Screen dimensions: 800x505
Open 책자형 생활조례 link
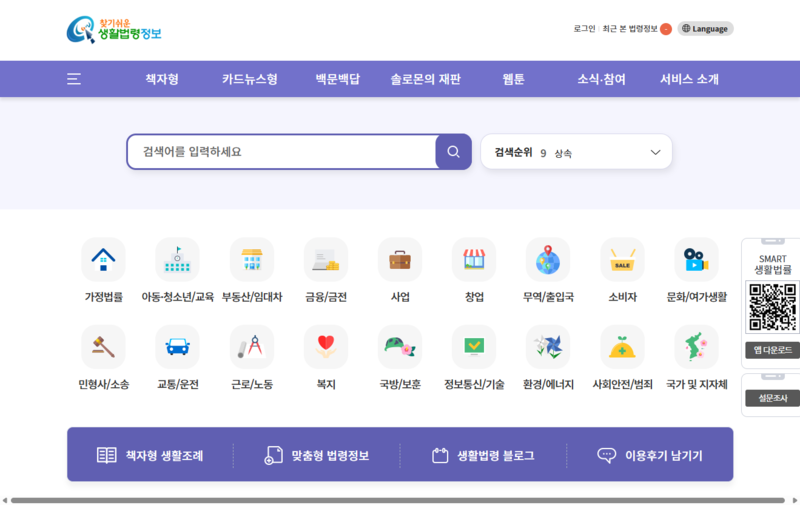(x=150, y=456)
